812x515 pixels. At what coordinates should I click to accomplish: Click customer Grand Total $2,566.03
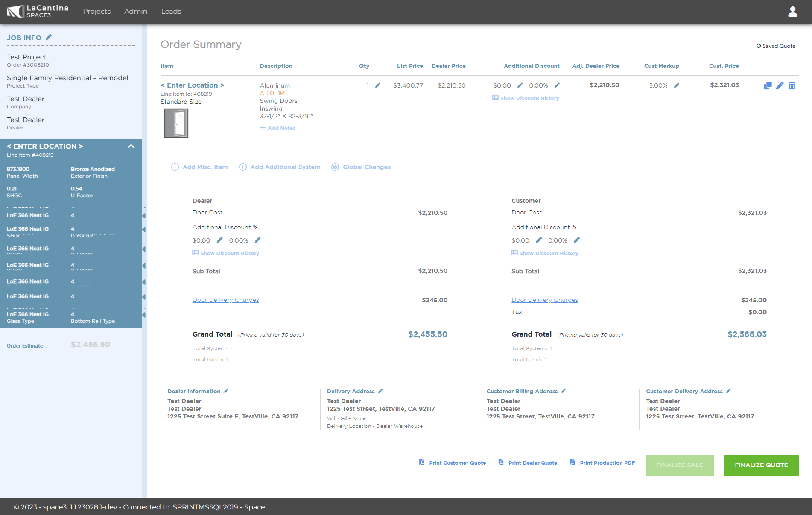pos(747,334)
